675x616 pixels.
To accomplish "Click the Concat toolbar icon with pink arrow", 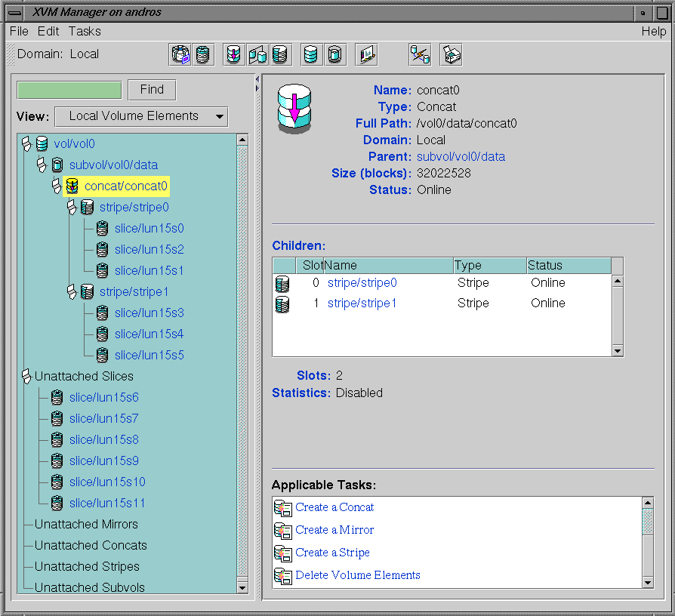I will 234,54.
